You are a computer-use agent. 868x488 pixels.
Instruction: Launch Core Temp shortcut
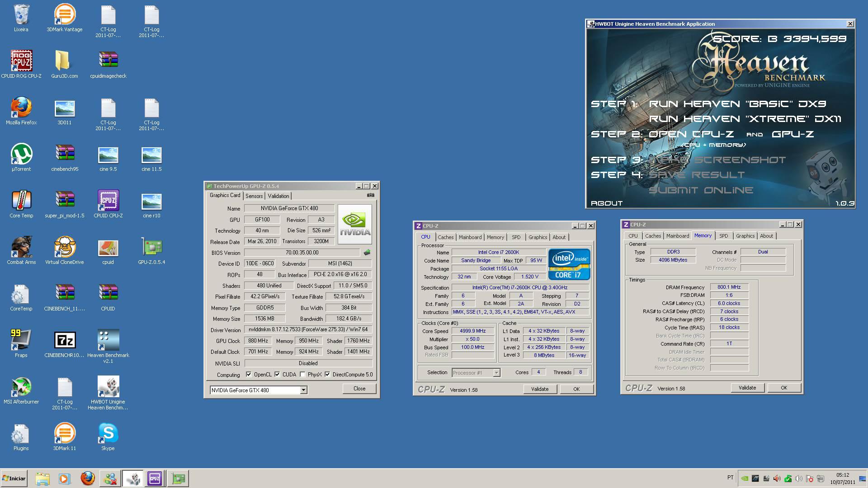[21, 204]
